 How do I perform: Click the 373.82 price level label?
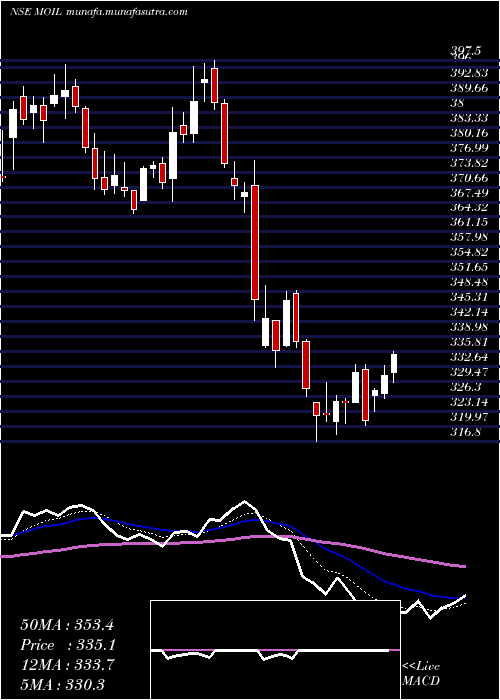[x=469, y=162]
